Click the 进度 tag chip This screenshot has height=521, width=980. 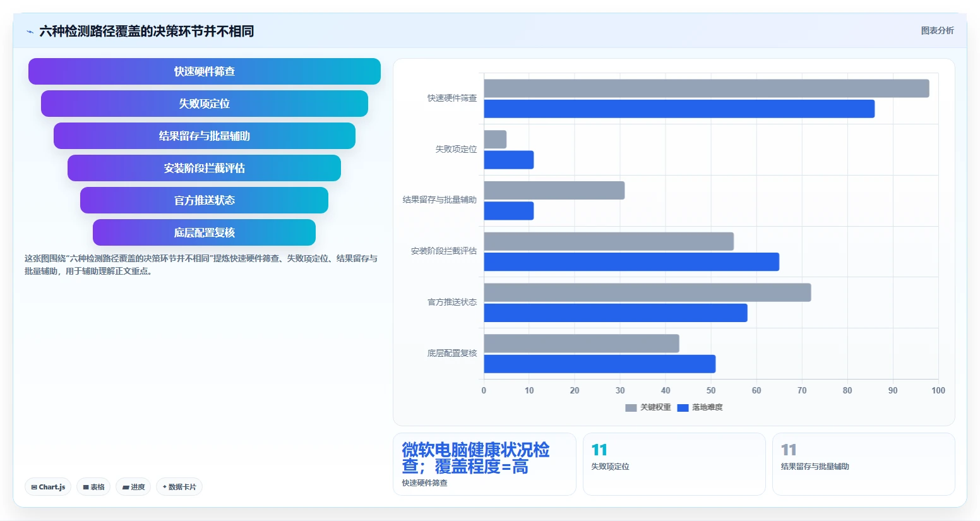coord(133,487)
